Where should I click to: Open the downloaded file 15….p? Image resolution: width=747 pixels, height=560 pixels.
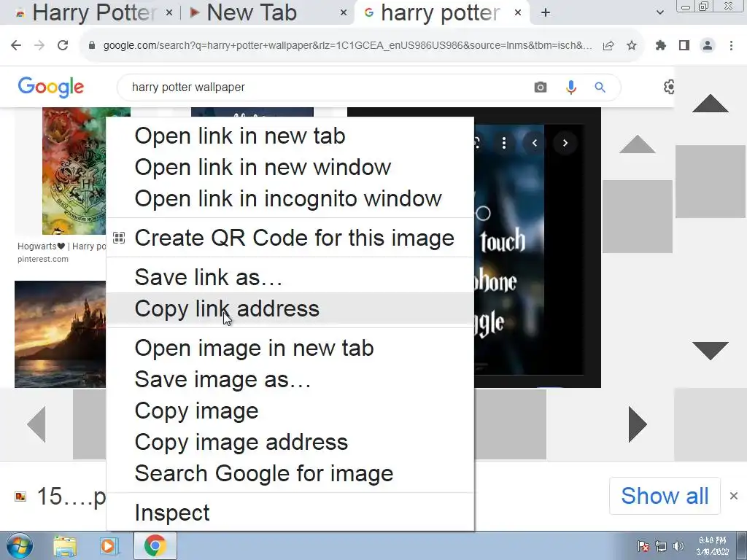click(61, 496)
